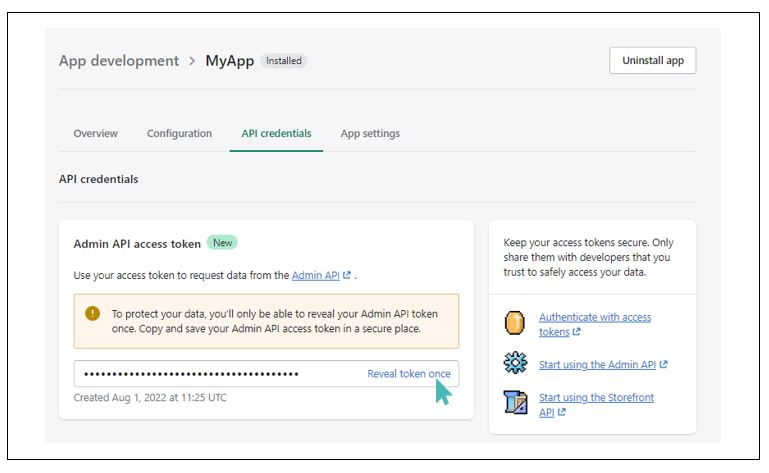Click the New badge beside access token

[222, 242]
